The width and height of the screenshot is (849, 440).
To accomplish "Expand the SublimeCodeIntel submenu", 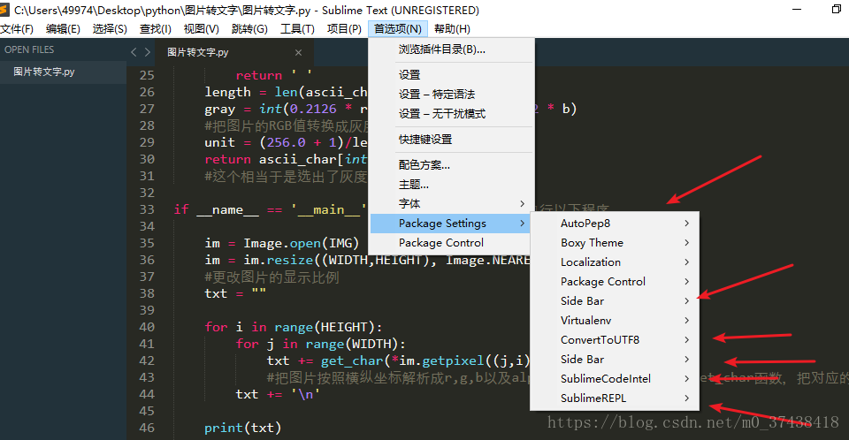I will pyautogui.click(x=615, y=379).
